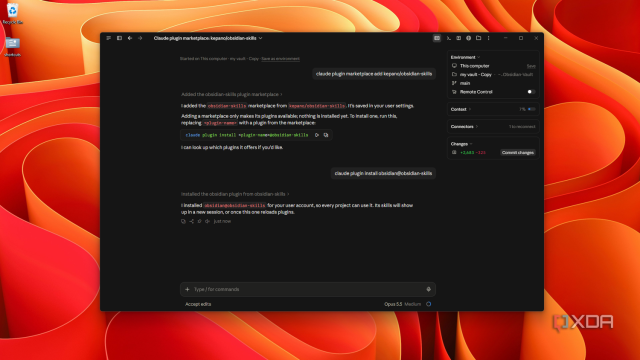Copy the last assistant response
Screen dimensions: 640x360
tap(183, 221)
